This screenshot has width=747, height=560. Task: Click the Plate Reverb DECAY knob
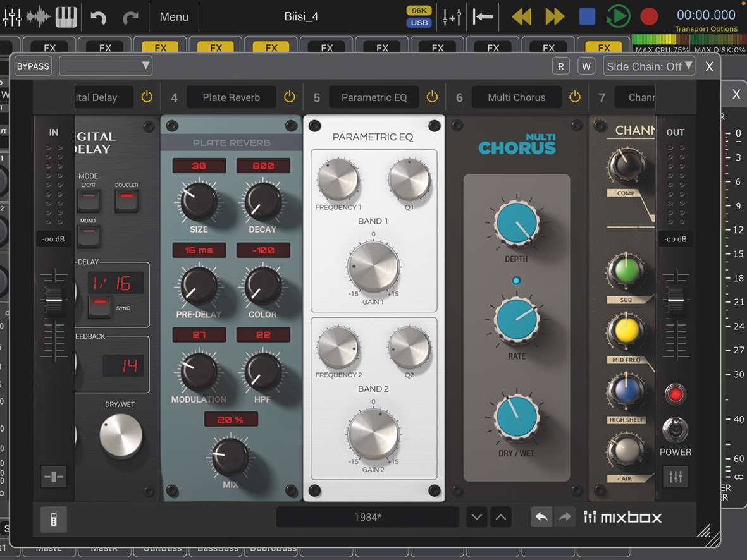(262, 202)
